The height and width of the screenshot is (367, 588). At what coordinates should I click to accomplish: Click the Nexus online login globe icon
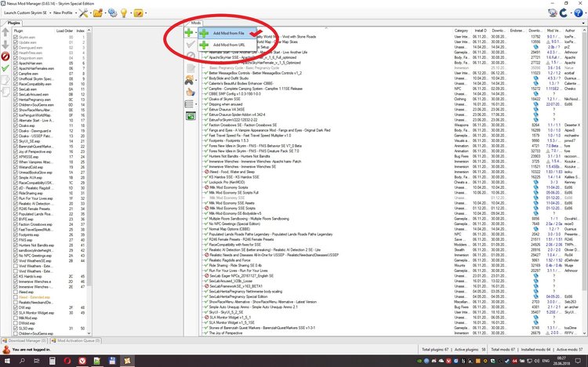click(553, 13)
